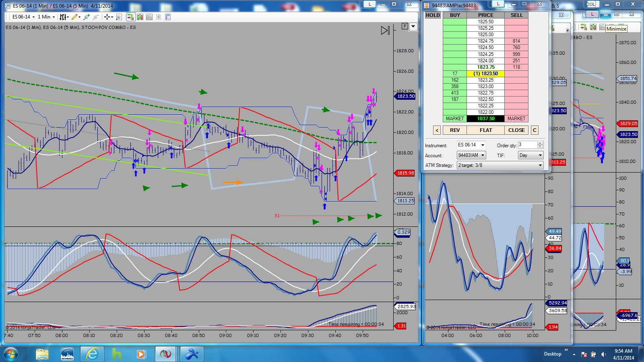Open the 4G WiMAX taskbar application
The image size is (644, 362).
(67, 354)
